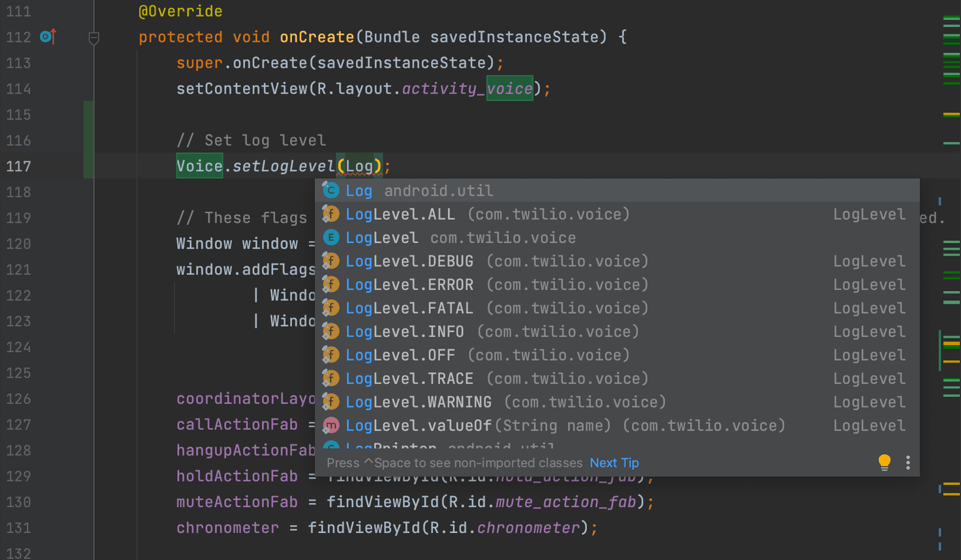Image resolution: width=961 pixels, height=560 pixels.
Task: Click the field icon next to LogLevel.TRACE
Action: point(331,378)
